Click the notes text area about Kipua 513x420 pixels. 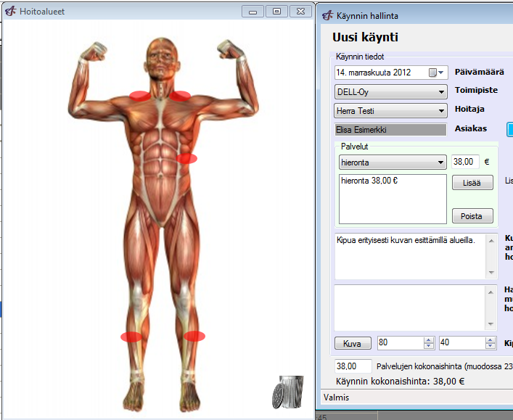point(410,255)
